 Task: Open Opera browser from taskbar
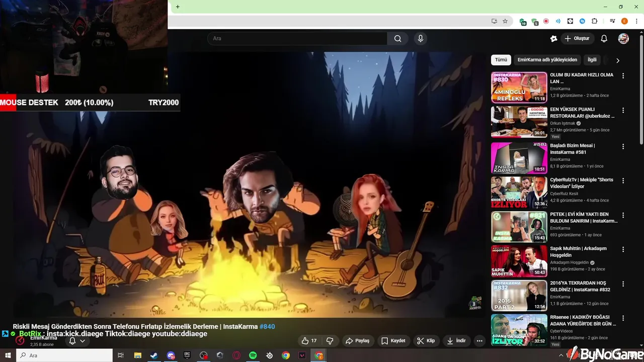tap(236, 355)
